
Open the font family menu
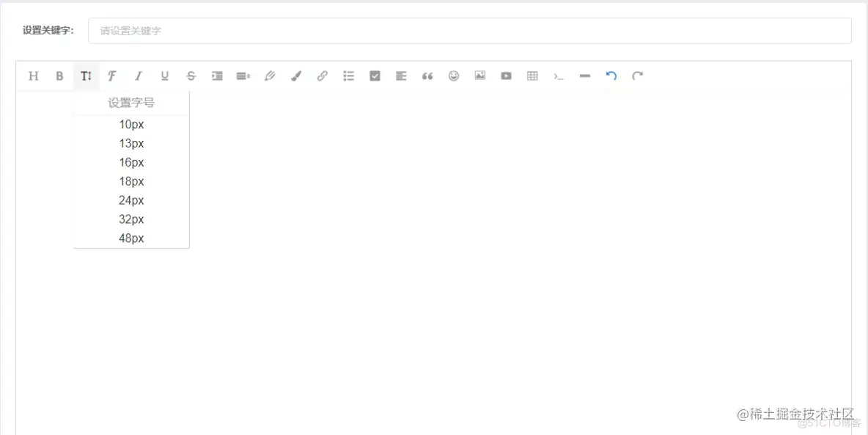pos(112,76)
